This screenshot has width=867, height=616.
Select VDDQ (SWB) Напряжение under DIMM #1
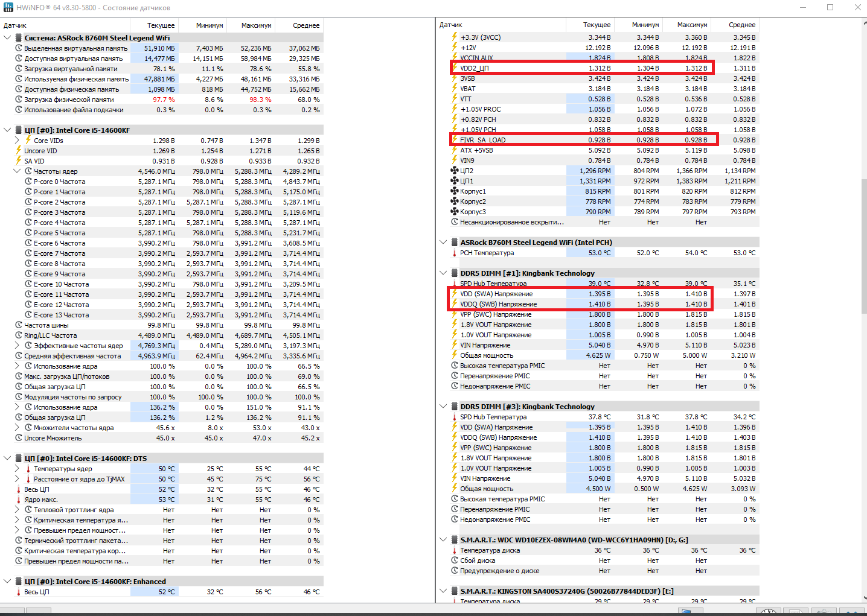[x=598, y=304]
